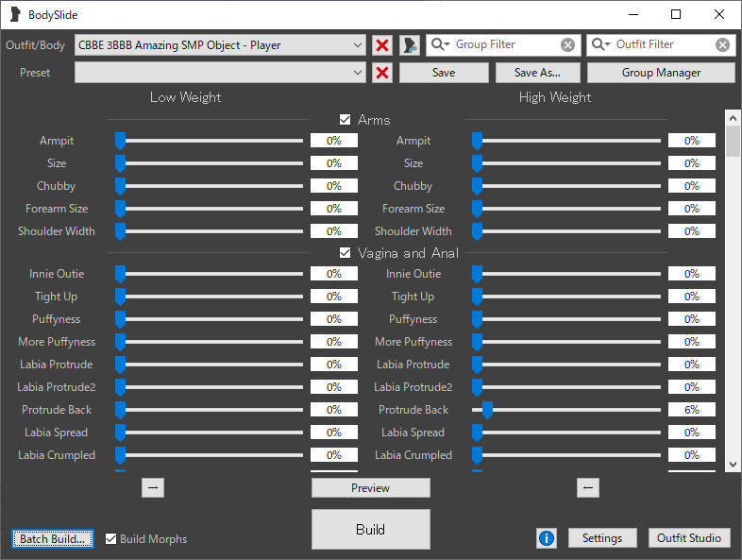Click the low weight Shoulder Width percentage box
Image resolution: width=742 pixels, height=560 pixels.
coord(334,231)
